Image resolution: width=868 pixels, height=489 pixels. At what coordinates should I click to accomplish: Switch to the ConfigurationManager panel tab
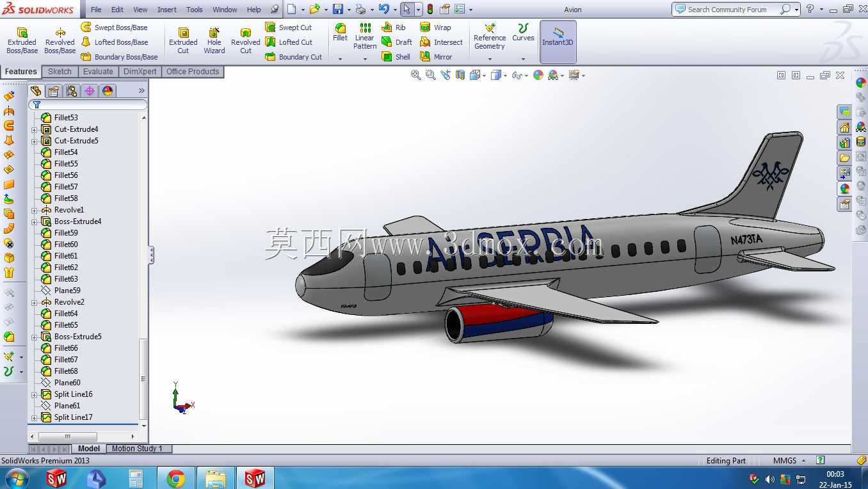(x=72, y=91)
